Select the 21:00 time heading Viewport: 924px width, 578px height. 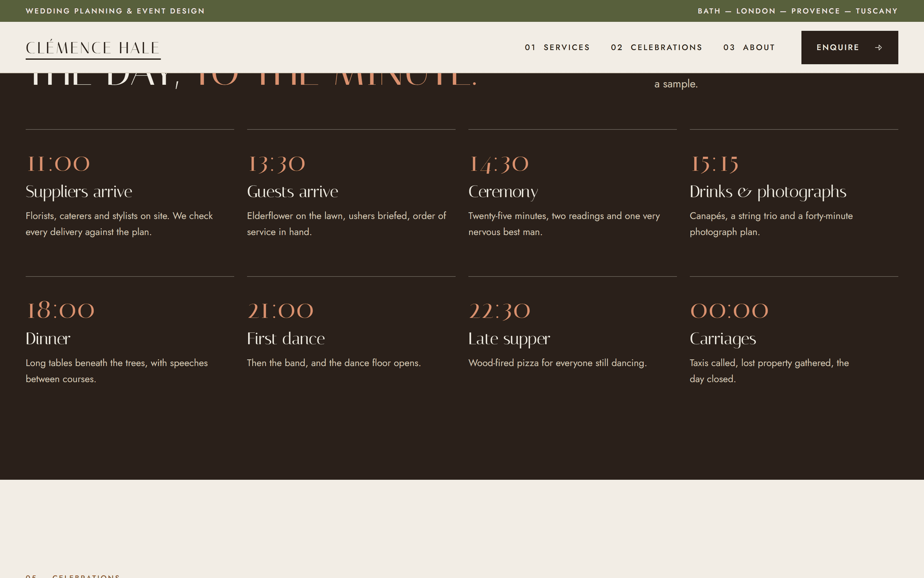click(280, 311)
